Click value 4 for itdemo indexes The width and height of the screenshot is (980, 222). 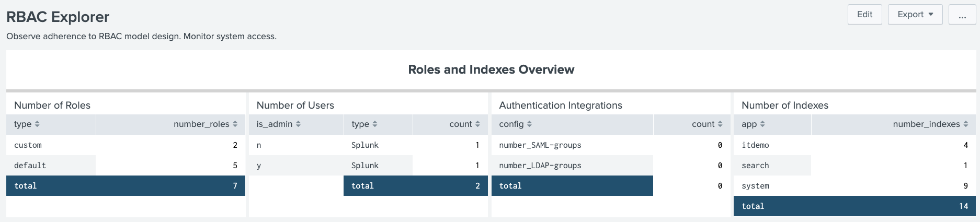(x=965, y=145)
